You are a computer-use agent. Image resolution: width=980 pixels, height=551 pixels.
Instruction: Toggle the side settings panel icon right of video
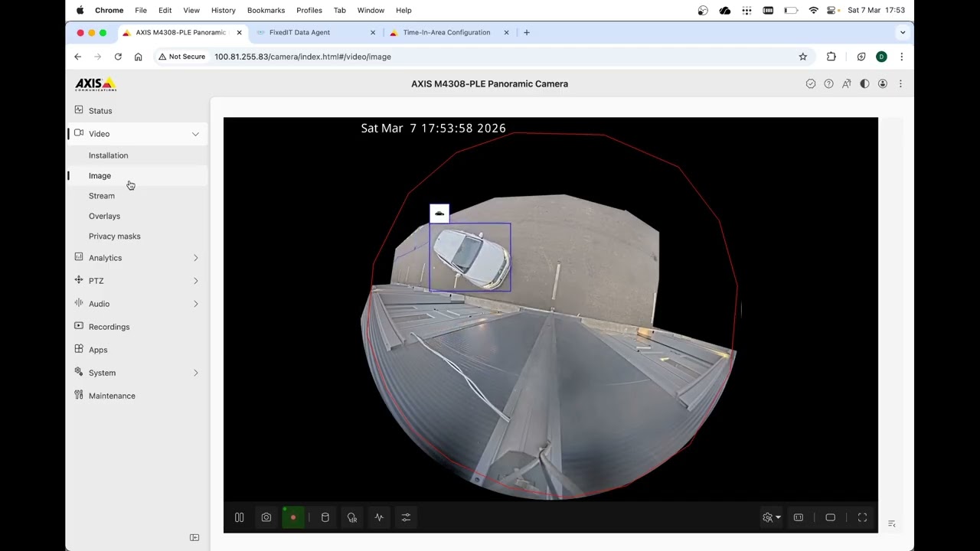(891, 524)
